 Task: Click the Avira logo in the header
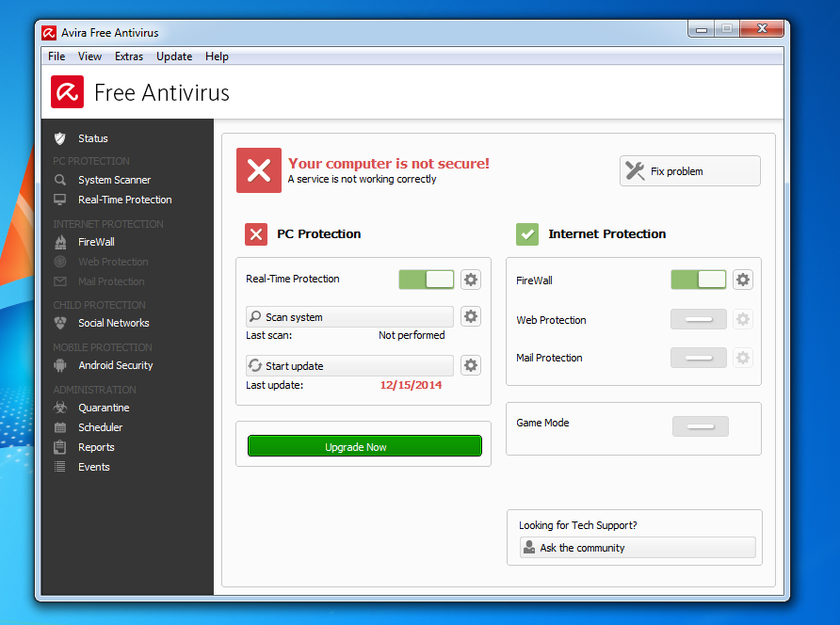(x=68, y=92)
